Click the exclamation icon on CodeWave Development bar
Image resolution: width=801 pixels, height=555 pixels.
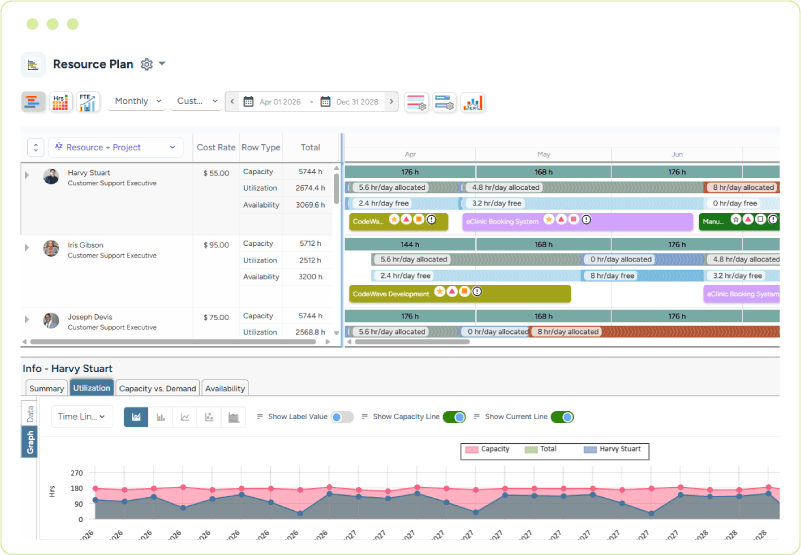pos(477,291)
